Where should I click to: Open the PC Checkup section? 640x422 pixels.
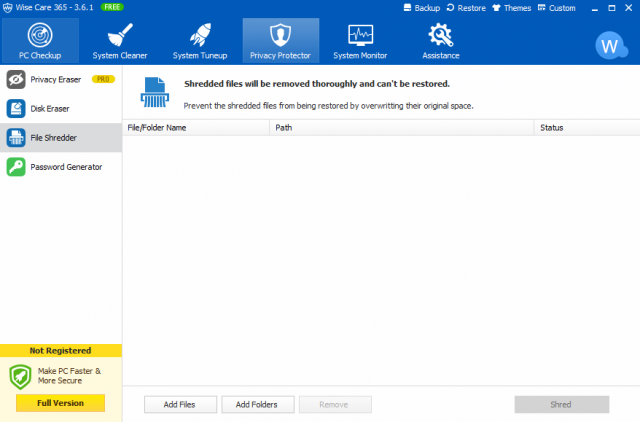40,40
